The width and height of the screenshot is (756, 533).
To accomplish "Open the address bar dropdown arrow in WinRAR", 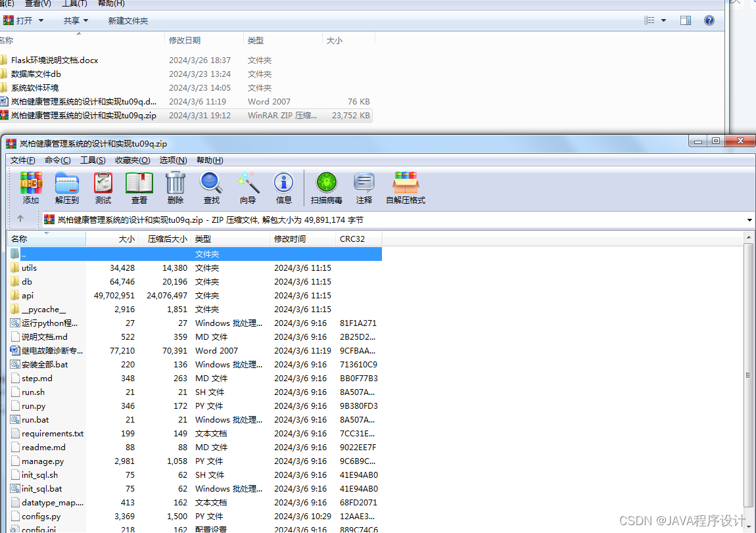I will tap(749, 220).
